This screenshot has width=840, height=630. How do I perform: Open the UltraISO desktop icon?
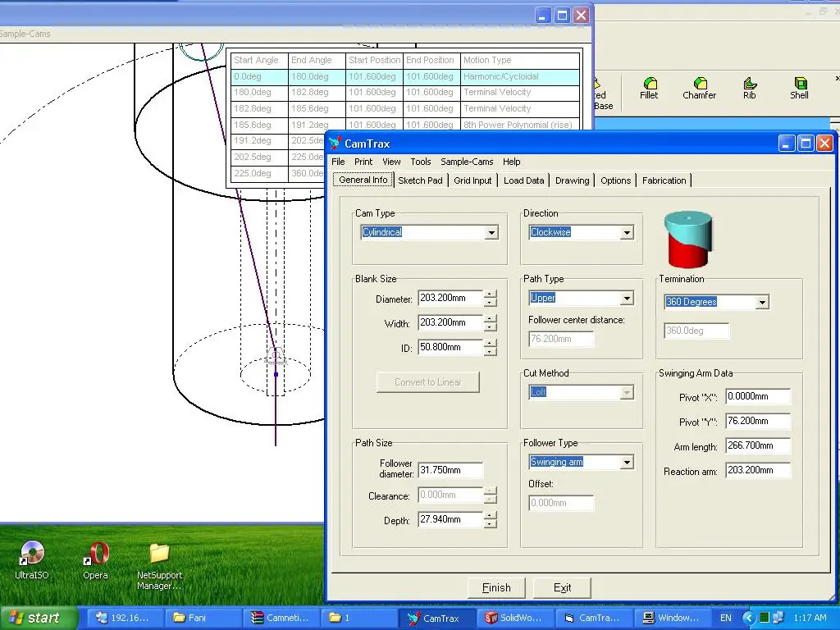pos(32,554)
